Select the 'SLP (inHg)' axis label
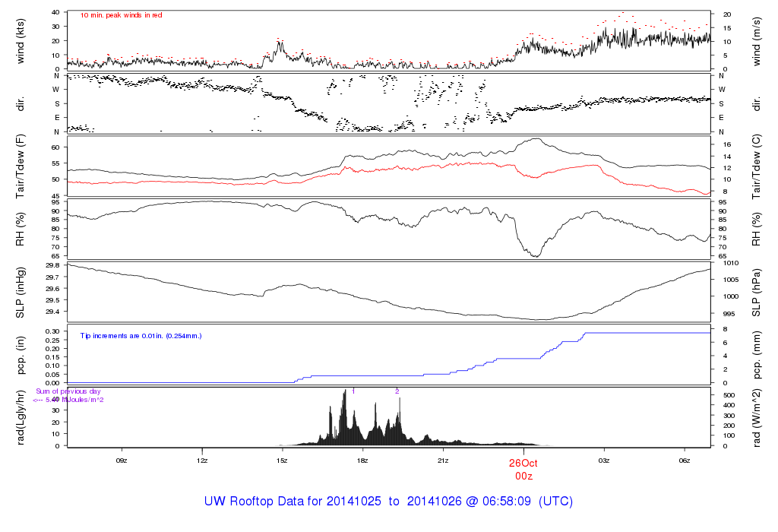The image size is (778, 532). tap(21, 293)
